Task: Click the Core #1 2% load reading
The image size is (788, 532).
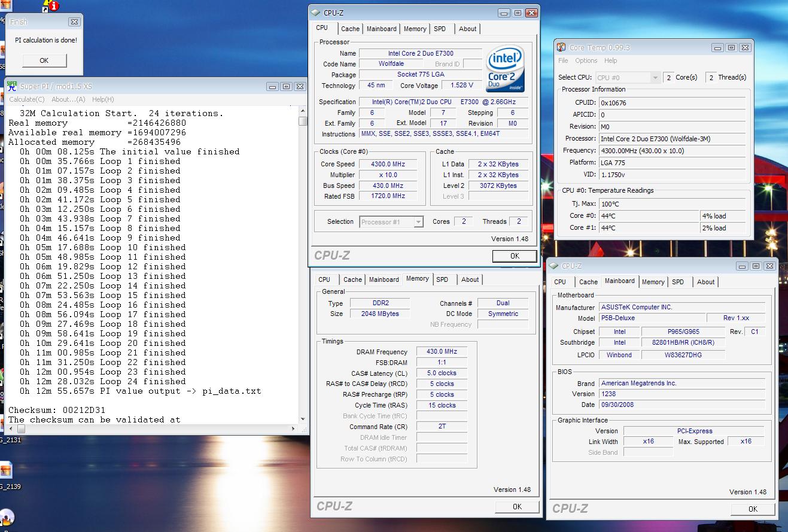Action: (x=723, y=228)
